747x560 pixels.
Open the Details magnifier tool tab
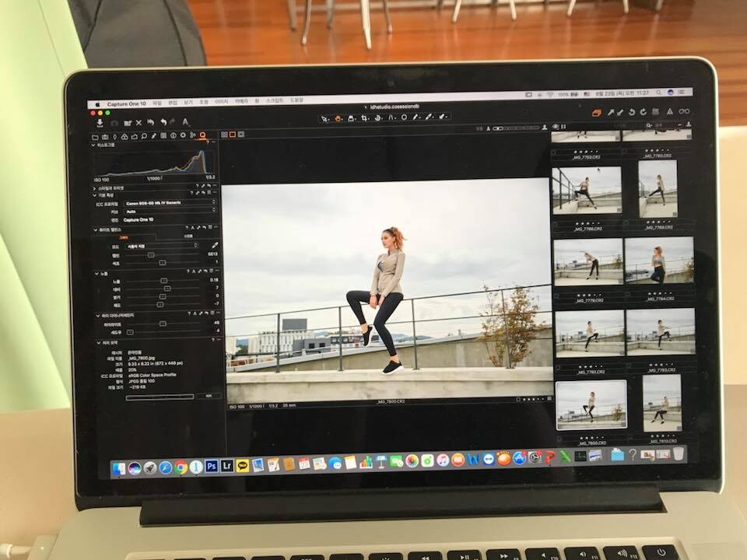tap(144, 137)
